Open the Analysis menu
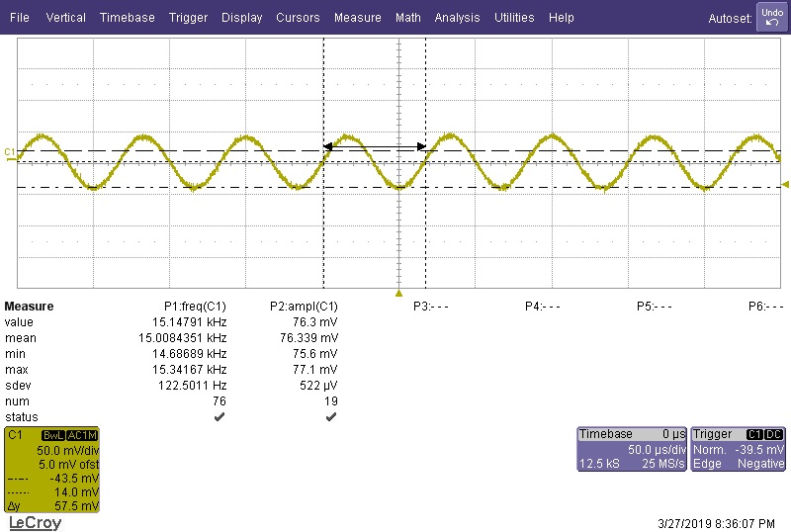Viewport: 791px width, 532px height. pyautogui.click(x=457, y=18)
